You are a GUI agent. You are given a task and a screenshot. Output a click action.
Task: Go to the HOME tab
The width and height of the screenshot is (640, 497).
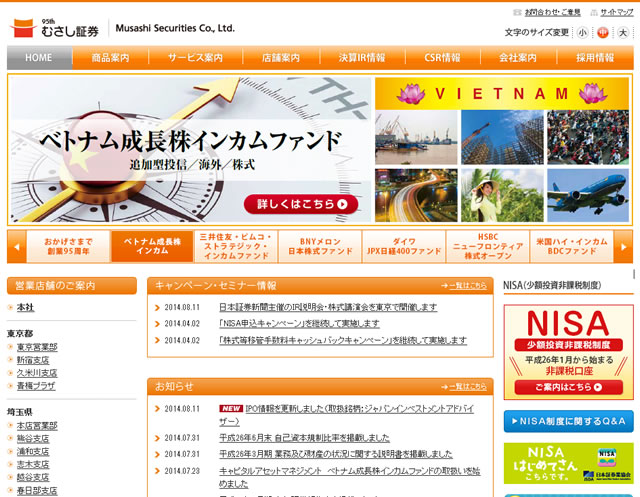tap(40, 58)
